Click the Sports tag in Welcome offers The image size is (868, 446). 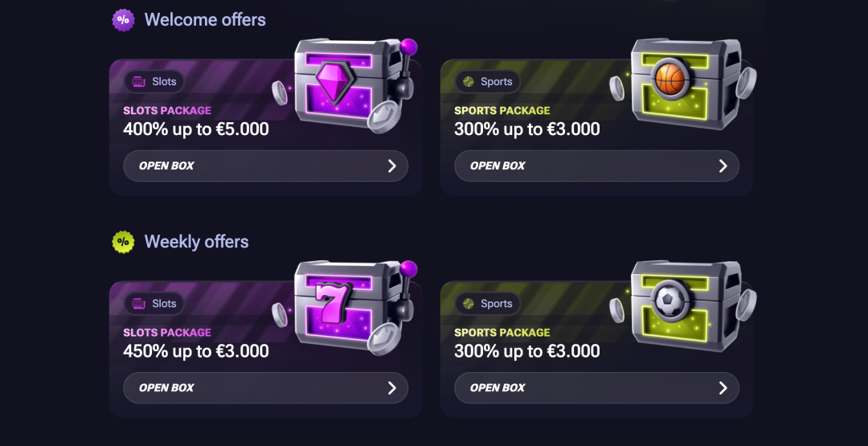pyautogui.click(x=487, y=81)
